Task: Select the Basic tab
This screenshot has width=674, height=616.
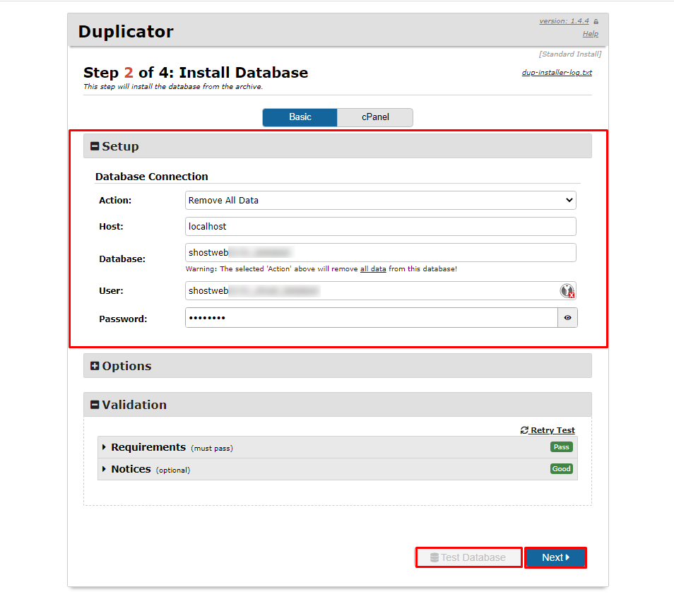Action: (x=300, y=117)
